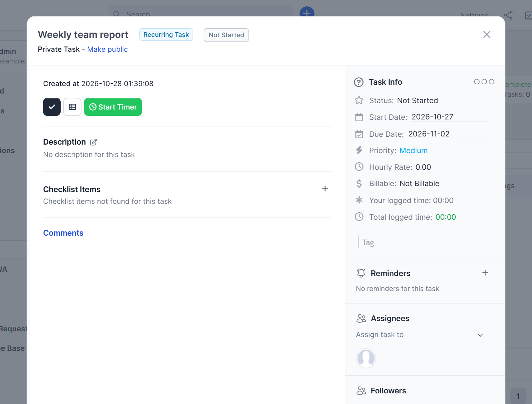Image resolution: width=532 pixels, height=404 pixels.
Task: Edit the Due Date 2026-11-02 field
Action: [448, 134]
